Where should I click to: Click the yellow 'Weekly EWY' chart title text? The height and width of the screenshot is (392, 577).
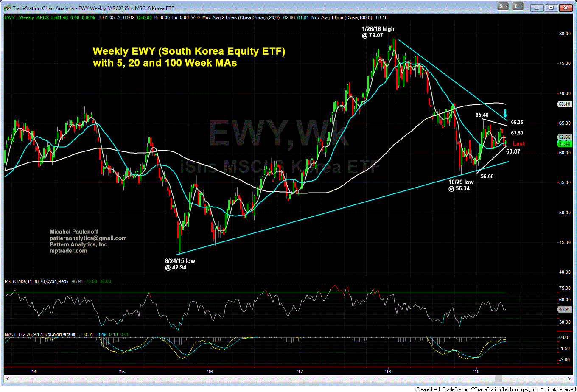pos(189,57)
